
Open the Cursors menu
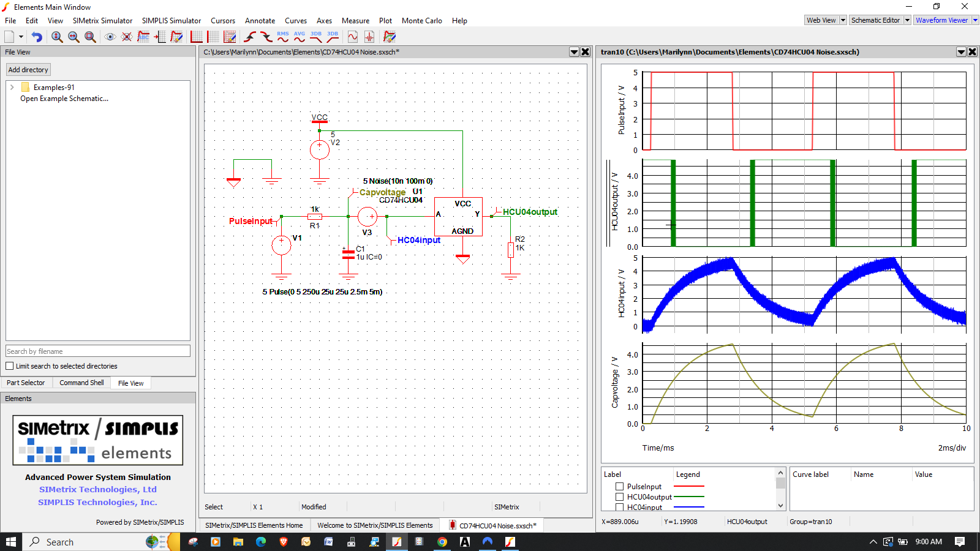pos(223,21)
